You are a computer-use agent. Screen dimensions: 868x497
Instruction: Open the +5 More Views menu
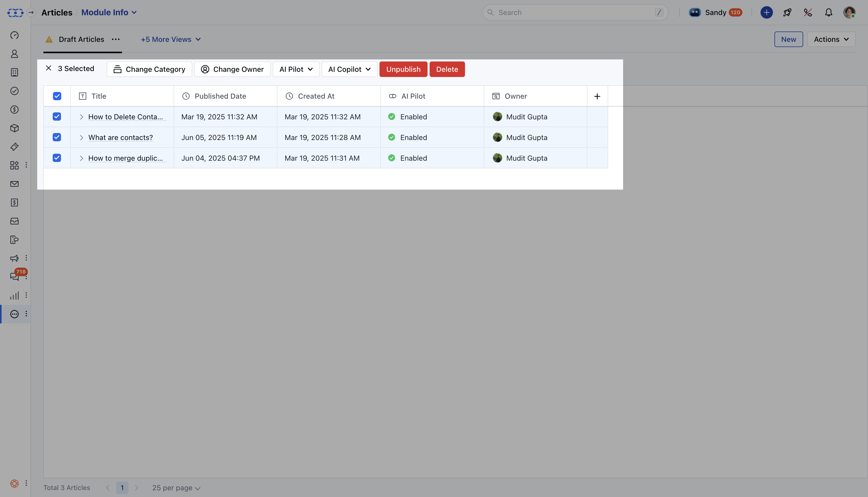(170, 39)
